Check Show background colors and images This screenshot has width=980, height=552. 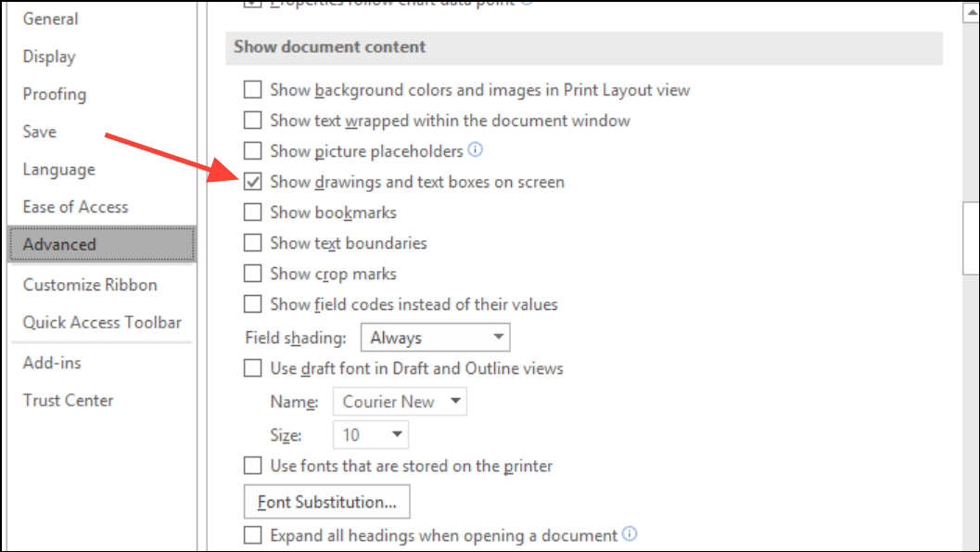tap(252, 90)
